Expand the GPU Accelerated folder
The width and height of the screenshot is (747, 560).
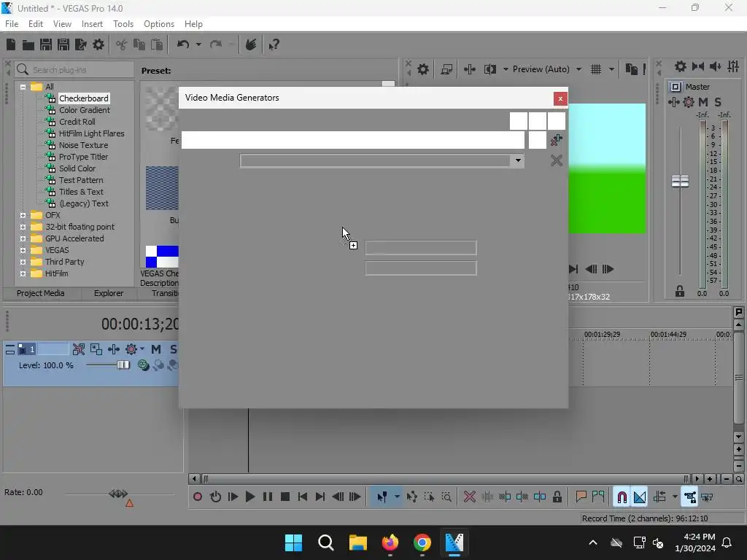click(23, 238)
